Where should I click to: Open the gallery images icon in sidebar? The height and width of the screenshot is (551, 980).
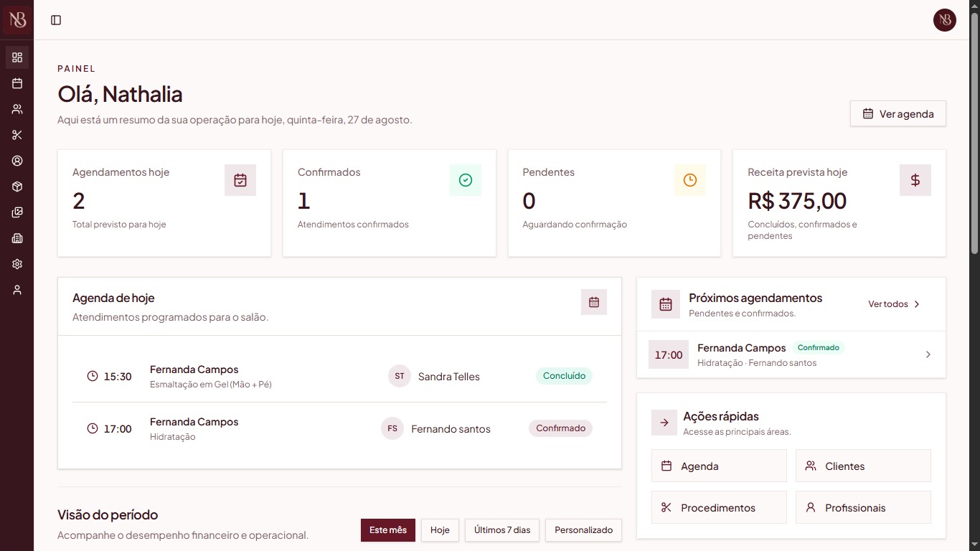pos(17,212)
